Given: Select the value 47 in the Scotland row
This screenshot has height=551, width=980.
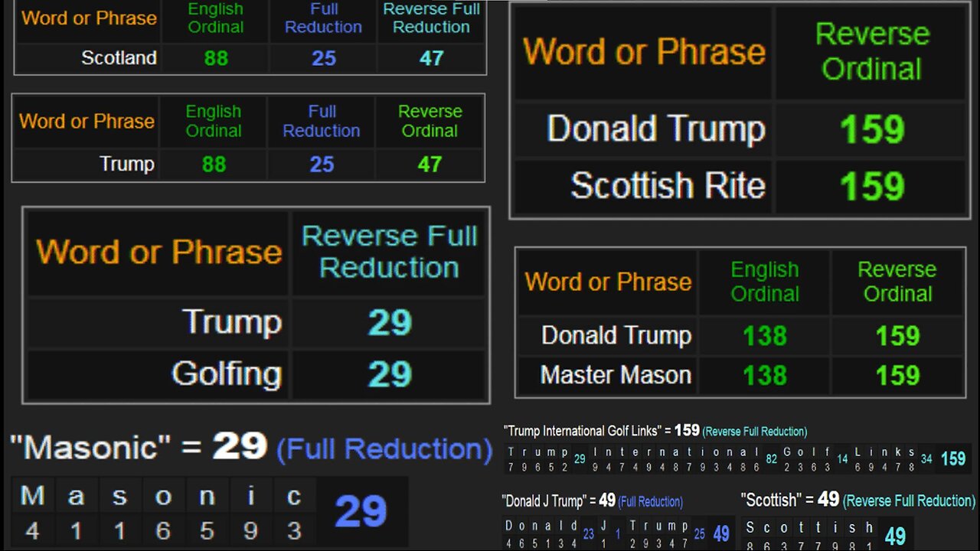Looking at the screenshot, I should (x=432, y=58).
